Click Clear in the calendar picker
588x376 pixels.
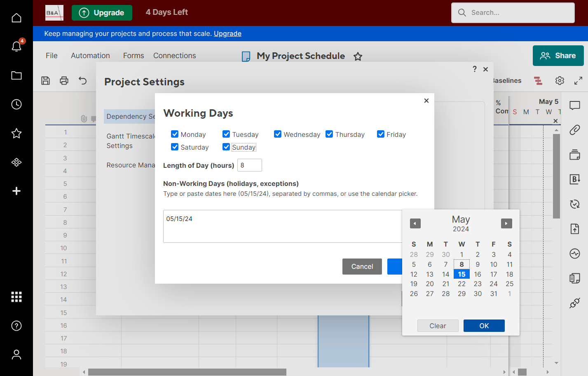[x=438, y=326]
